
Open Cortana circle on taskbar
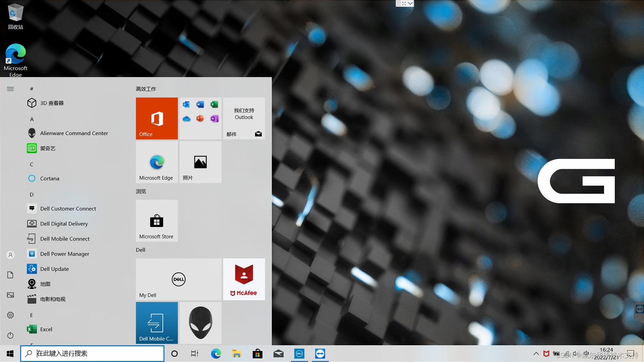tap(174, 353)
